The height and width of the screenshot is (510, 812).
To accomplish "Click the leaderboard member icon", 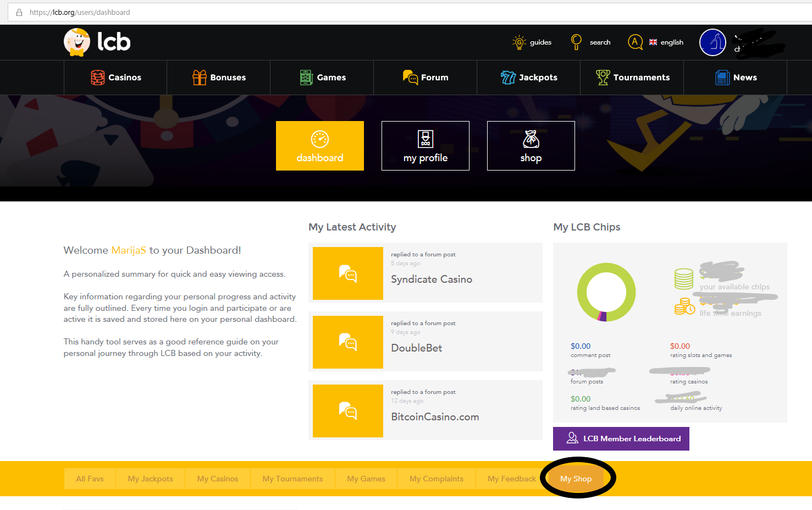I will pyautogui.click(x=572, y=438).
